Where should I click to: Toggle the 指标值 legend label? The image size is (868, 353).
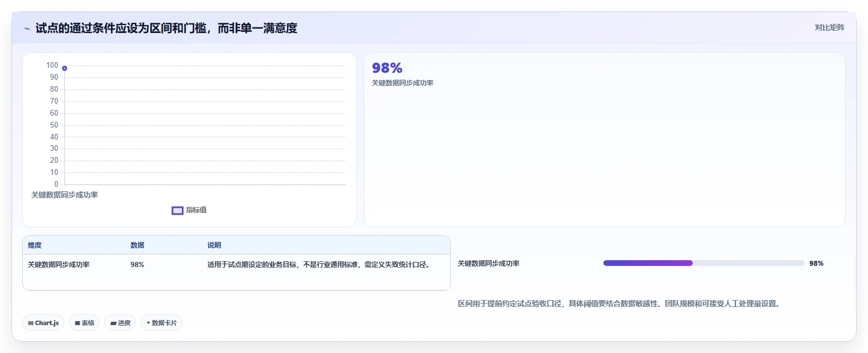point(196,210)
